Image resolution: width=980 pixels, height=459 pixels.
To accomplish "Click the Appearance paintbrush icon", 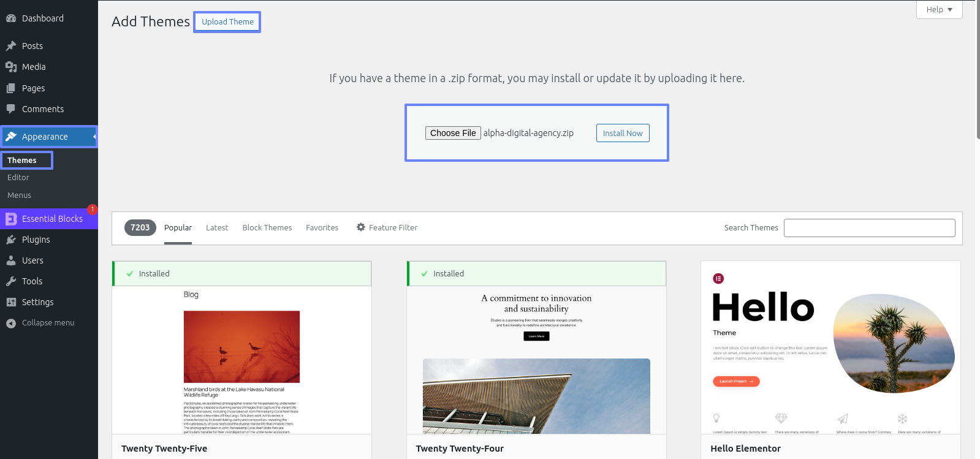I will click(11, 137).
